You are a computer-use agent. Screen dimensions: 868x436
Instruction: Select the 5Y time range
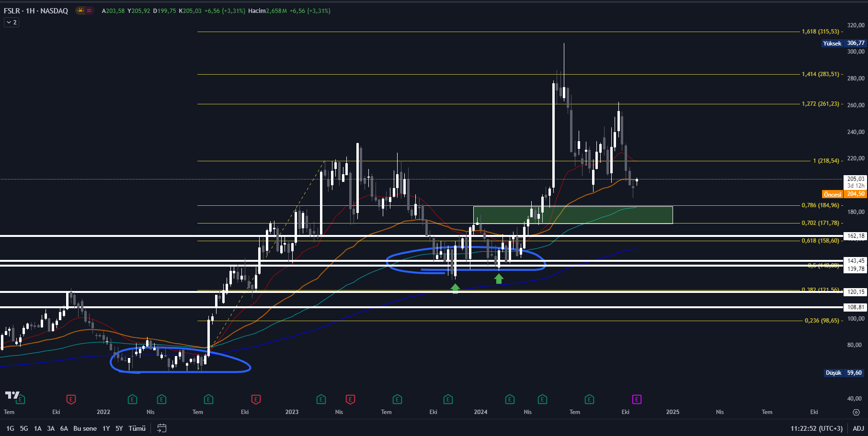pyautogui.click(x=119, y=428)
